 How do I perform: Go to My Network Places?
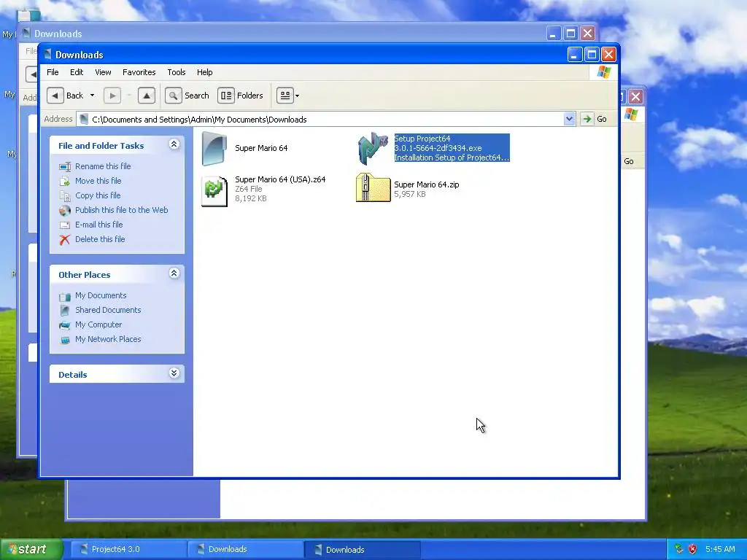coord(108,340)
